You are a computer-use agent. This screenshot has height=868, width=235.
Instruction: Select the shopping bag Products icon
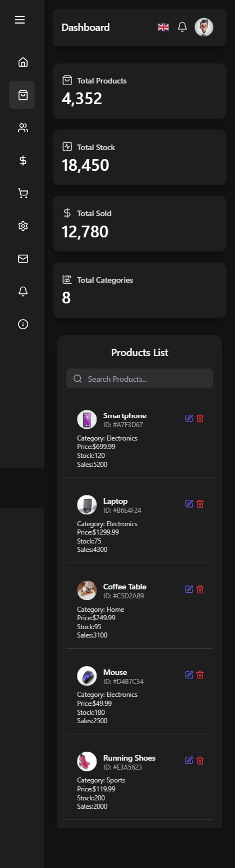pyautogui.click(x=23, y=95)
